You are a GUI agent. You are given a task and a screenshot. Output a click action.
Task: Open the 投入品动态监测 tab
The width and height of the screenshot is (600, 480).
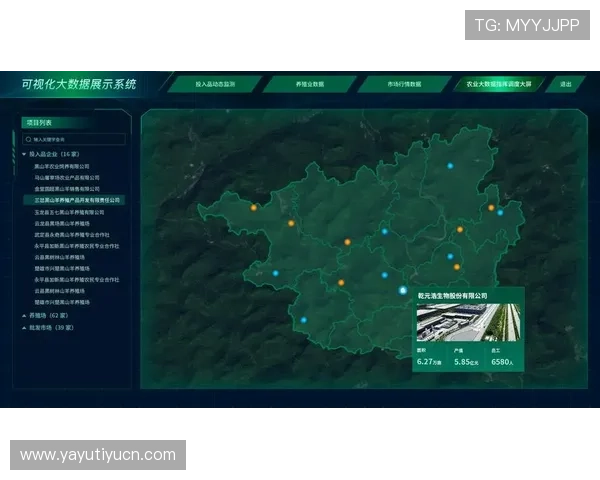[x=215, y=84]
